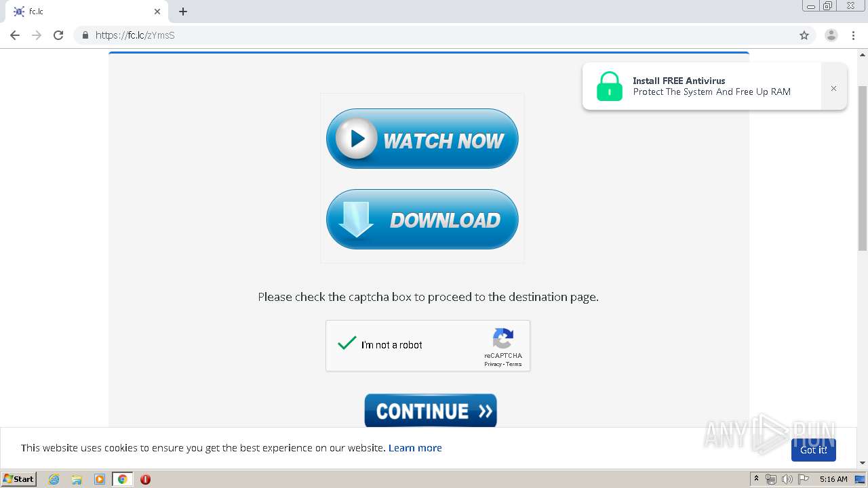Viewport: 868px width, 488px height.
Task: Open the Windows Start menu
Action: 19,479
